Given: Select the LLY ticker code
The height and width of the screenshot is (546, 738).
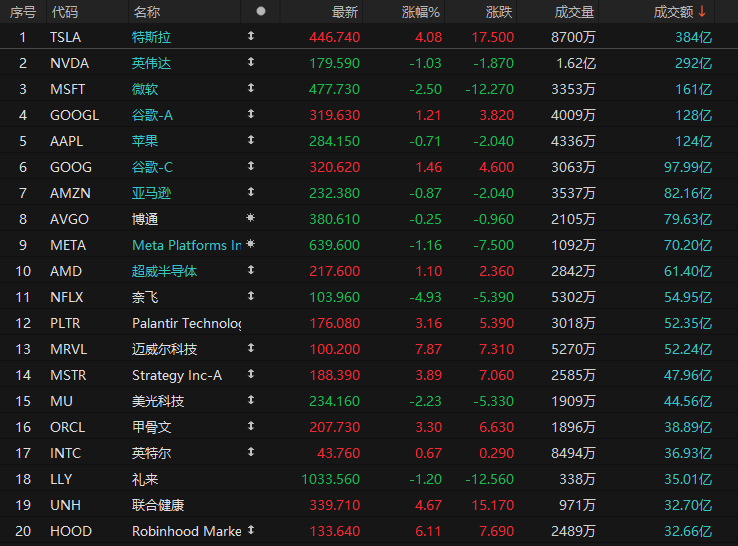Looking at the screenshot, I should [x=61, y=479].
